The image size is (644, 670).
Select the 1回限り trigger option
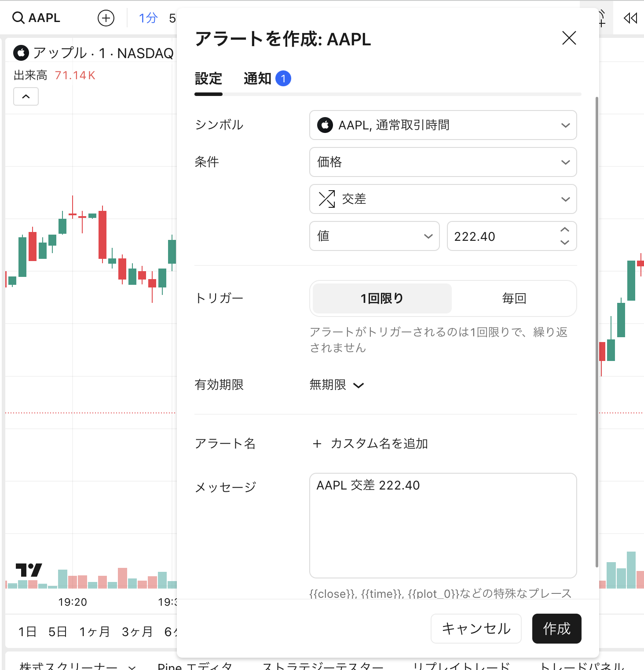coord(382,298)
